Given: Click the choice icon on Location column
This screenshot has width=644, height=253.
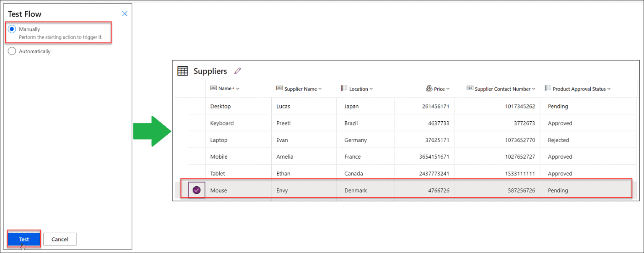Looking at the screenshot, I should 344,89.
